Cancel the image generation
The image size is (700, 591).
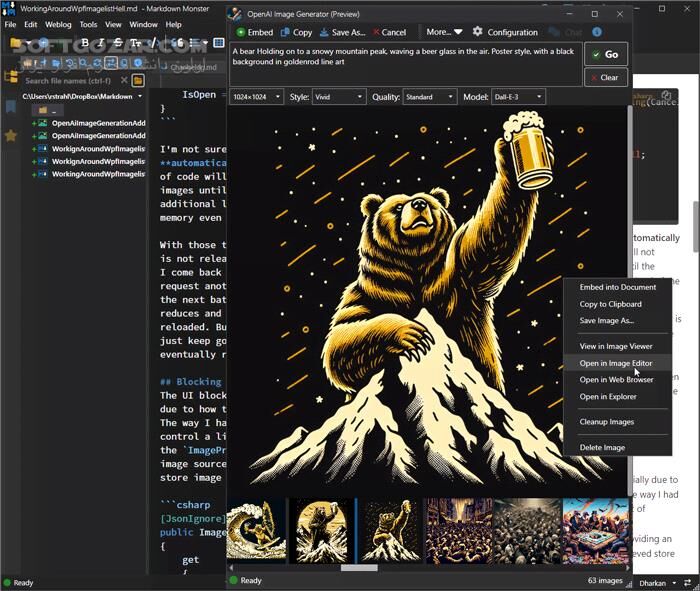(x=389, y=32)
